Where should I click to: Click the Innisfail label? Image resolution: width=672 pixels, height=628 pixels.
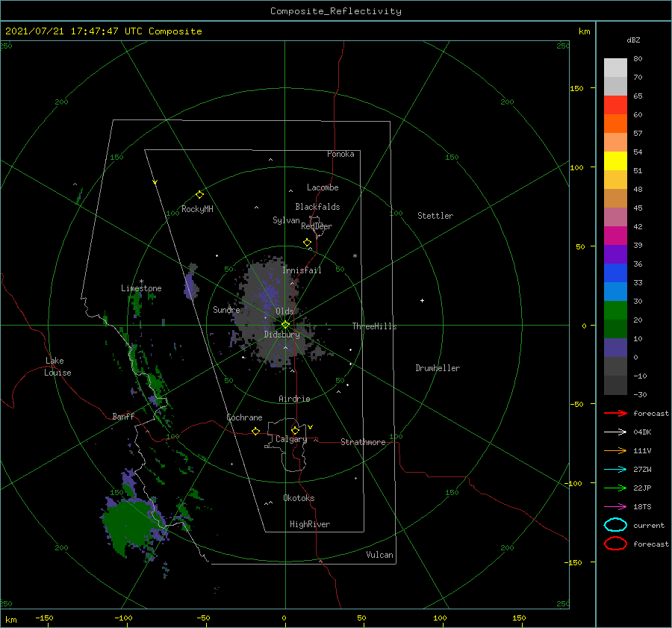[302, 270]
